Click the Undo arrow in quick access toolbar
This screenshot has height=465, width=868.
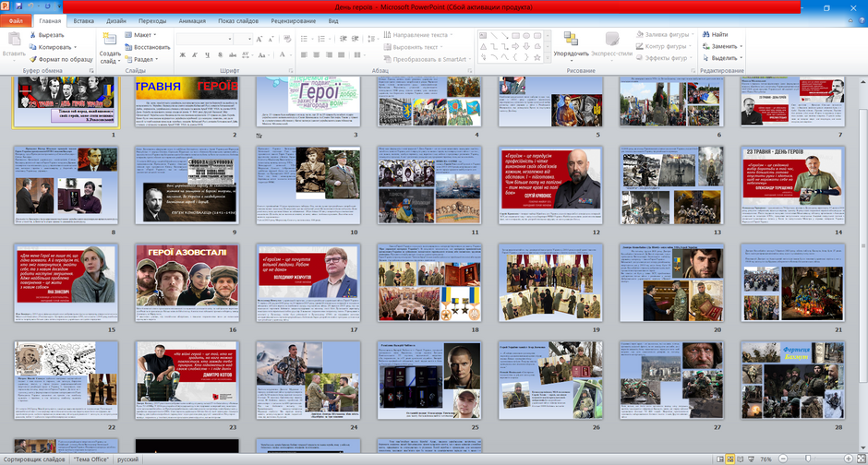[x=32, y=6]
